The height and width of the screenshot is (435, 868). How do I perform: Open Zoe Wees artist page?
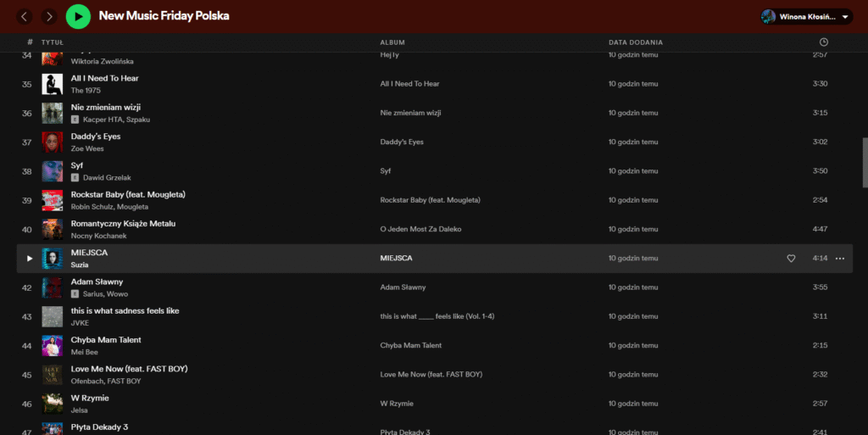pos(87,148)
